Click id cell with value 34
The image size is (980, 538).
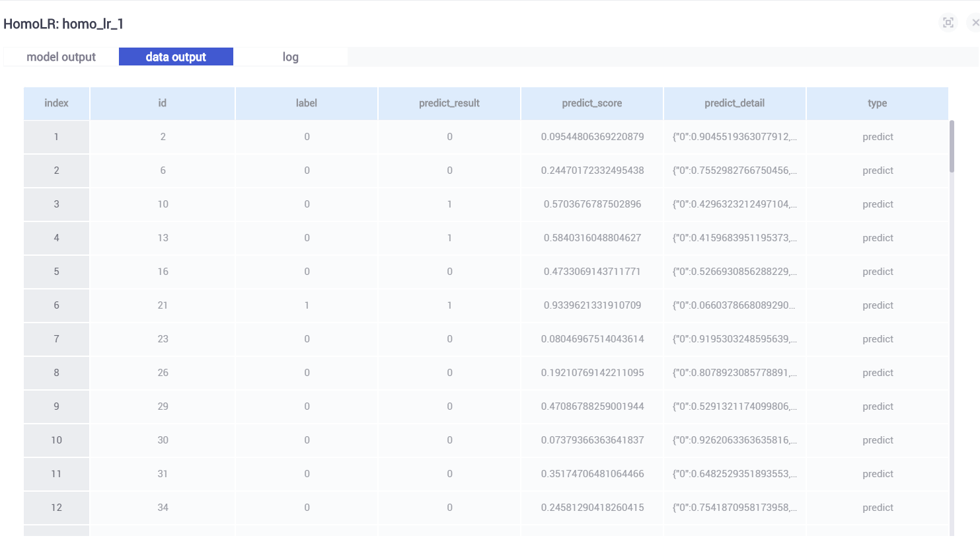pyautogui.click(x=163, y=508)
